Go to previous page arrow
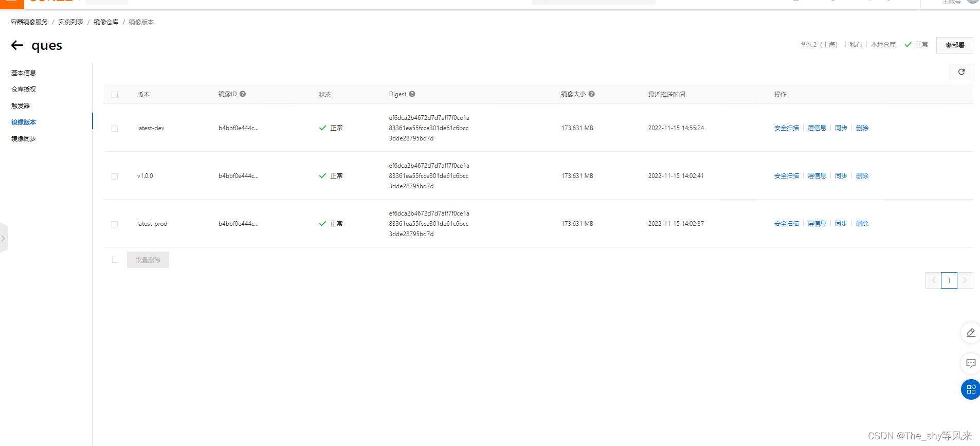This screenshot has width=980, height=446. tap(933, 280)
